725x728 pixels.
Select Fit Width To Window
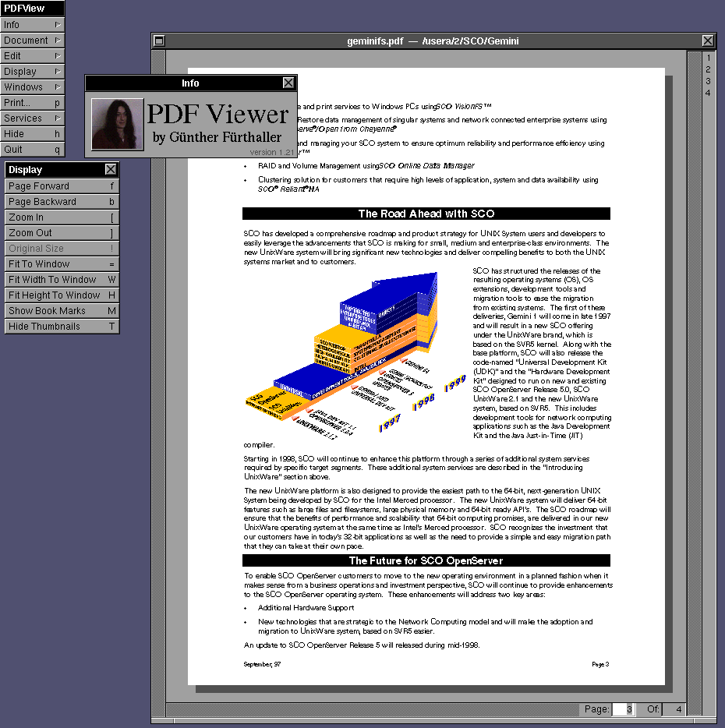click(x=62, y=280)
